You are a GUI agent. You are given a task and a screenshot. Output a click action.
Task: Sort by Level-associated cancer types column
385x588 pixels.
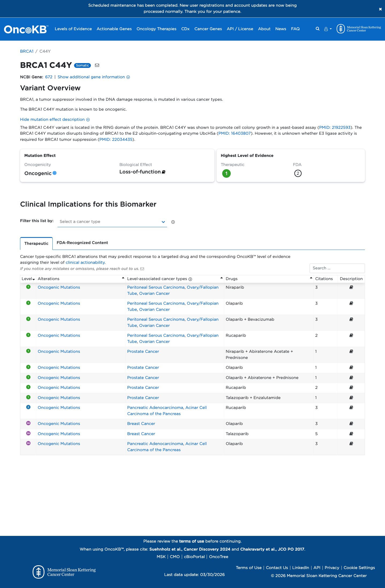click(x=175, y=279)
